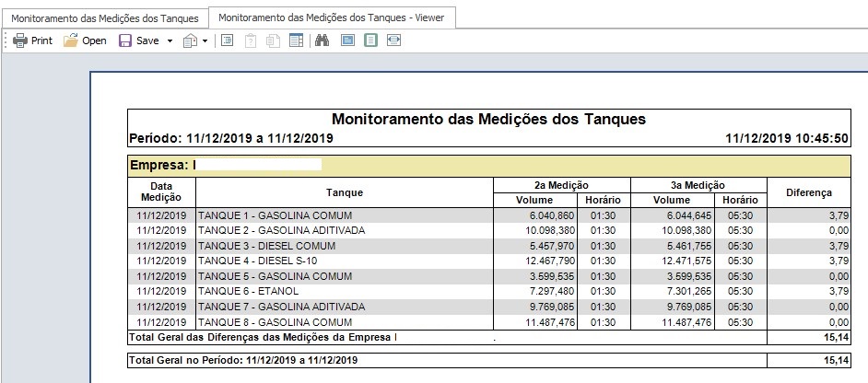The height and width of the screenshot is (383, 868).
Task: Toggle the thumbnails table icon
Action: point(296,41)
